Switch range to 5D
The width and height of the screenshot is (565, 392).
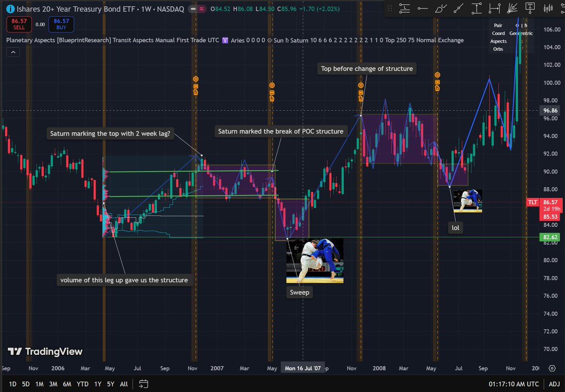coord(26,384)
